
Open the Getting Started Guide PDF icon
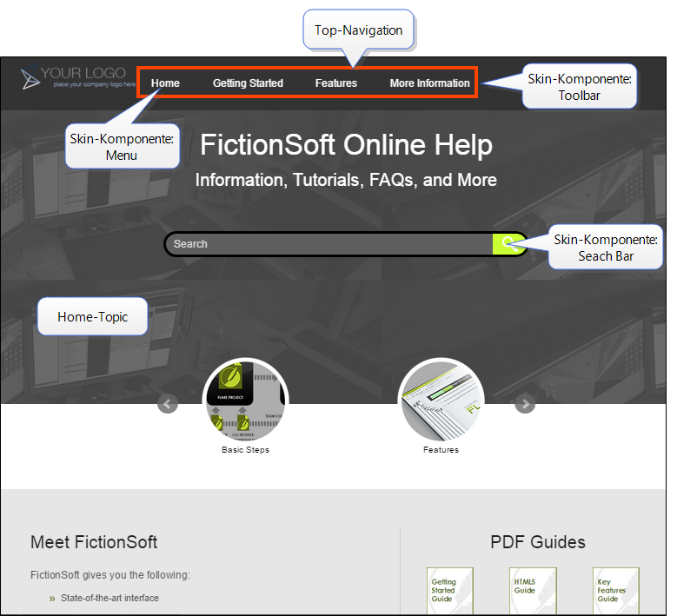[449, 591]
